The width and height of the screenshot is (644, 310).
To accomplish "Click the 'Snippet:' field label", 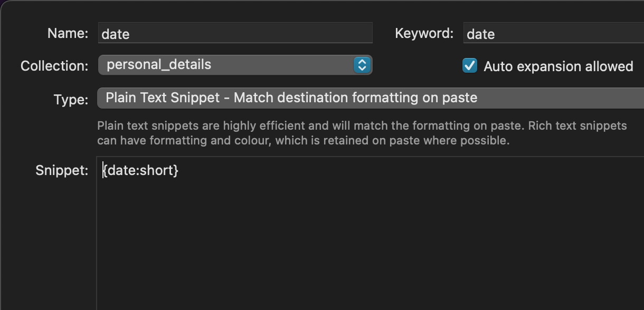I will click(62, 170).
